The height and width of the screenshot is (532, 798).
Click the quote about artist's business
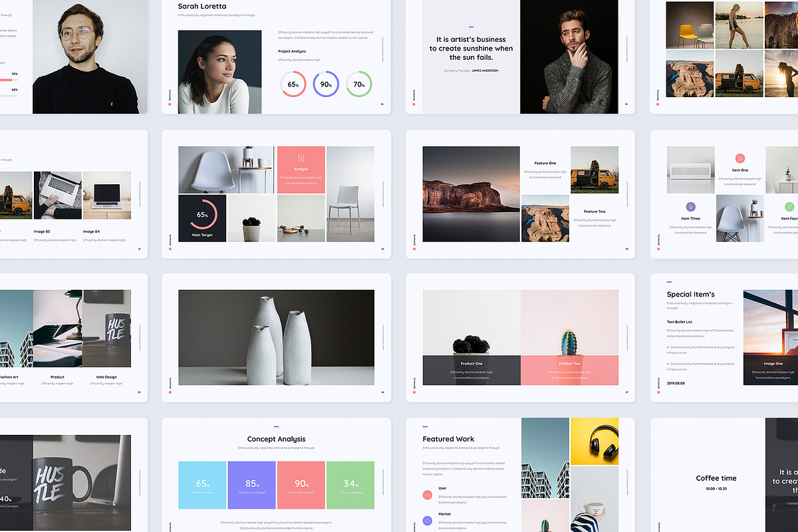coord(471,49)
